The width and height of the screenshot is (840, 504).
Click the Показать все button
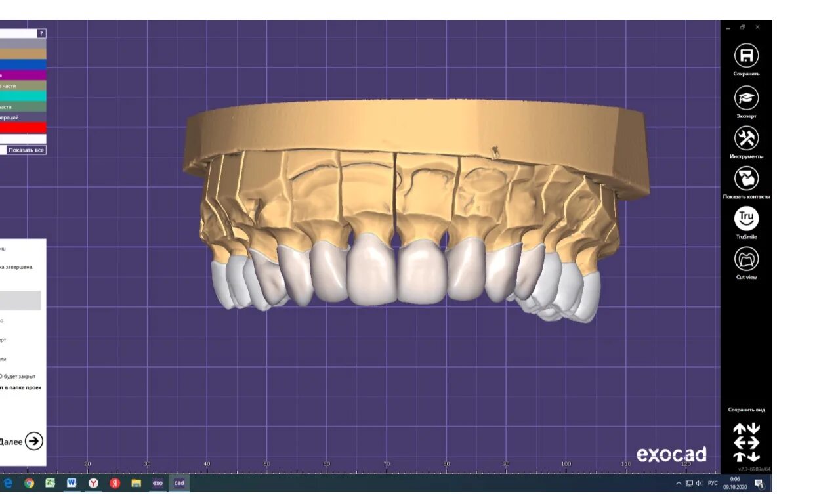click(x=26, y=150)
